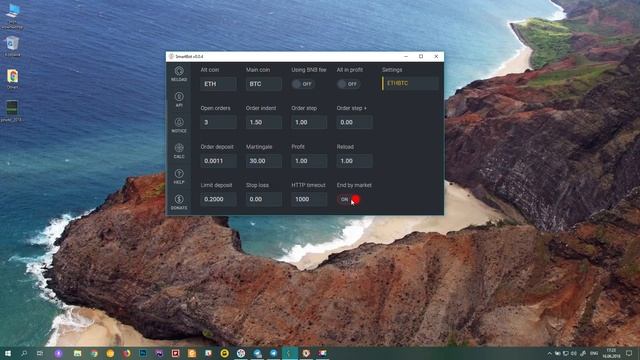The height and width of the screenshot is (360, 640).
Task: Open the API section in the sidebar
Action: click(179, 99)
